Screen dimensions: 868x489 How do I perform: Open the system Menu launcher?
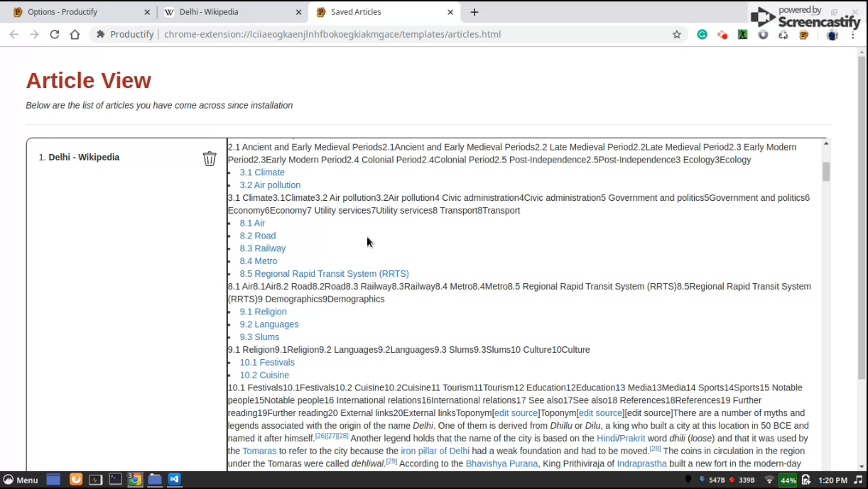point(21,480)
